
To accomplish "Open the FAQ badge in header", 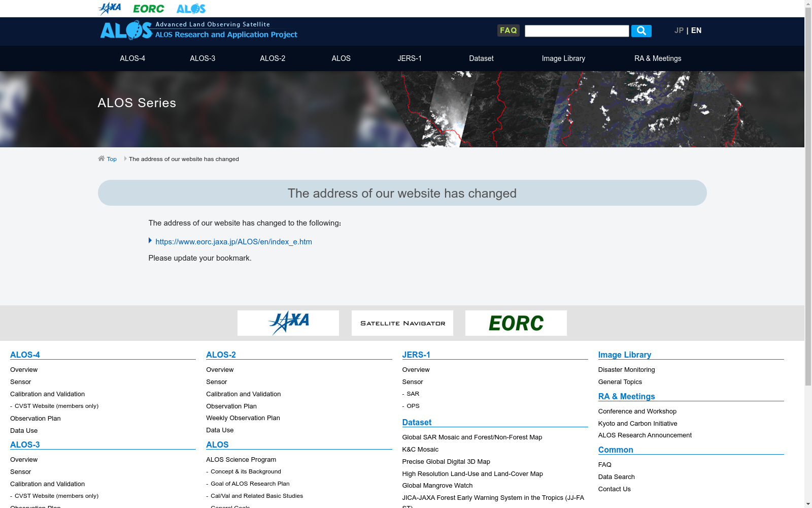I will [x=508, y=30].
